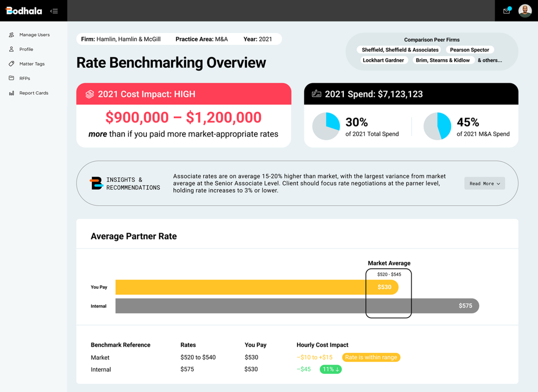Screen dimensions: 538x392
Task: Click the Average Partner Rate heading
Action: [x=134, y=236]
